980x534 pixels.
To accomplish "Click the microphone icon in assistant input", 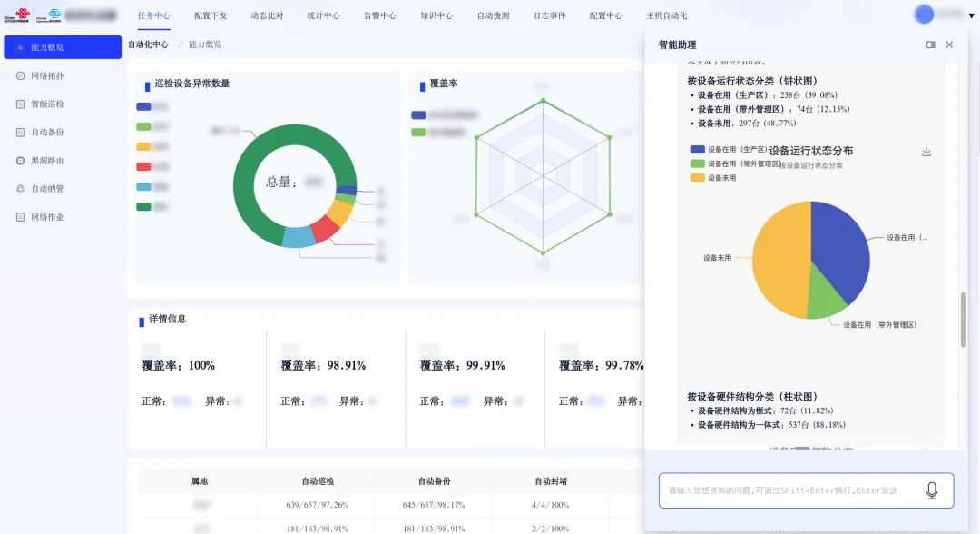I will click(x=931, y=490).
